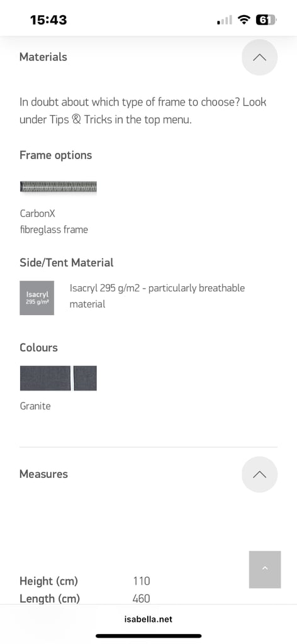Tap the home indicator bar
297x644 pixels.
pyautogui.click(x=148, y=636)
